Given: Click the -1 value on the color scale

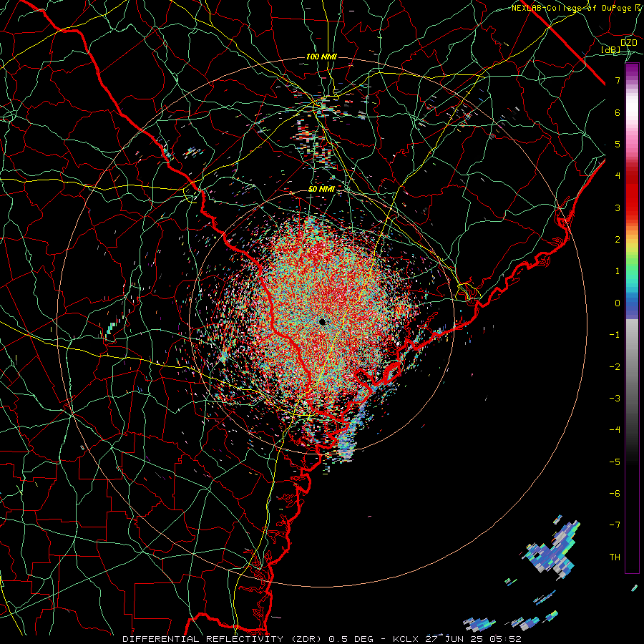Looking at the screenshot, I should coord(615,335).
